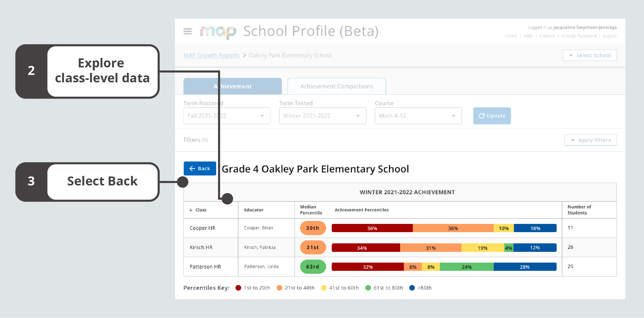
Task: Select the Achievement tab
Action: pos(232,86)
